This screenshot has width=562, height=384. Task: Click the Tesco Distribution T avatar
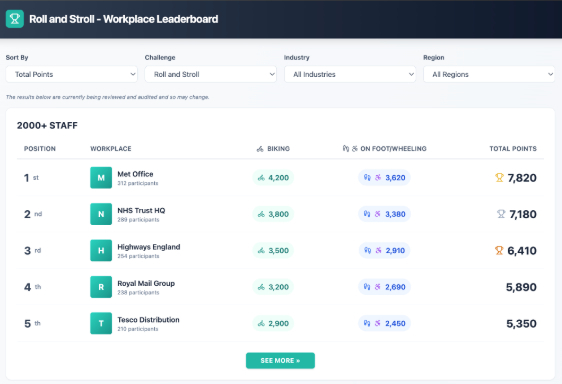101,323
